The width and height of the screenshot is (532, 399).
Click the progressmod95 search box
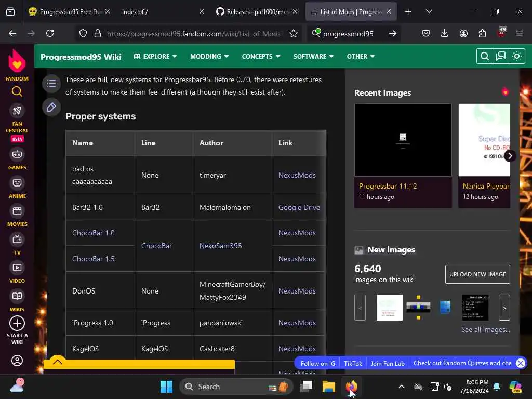coord(348,34)
